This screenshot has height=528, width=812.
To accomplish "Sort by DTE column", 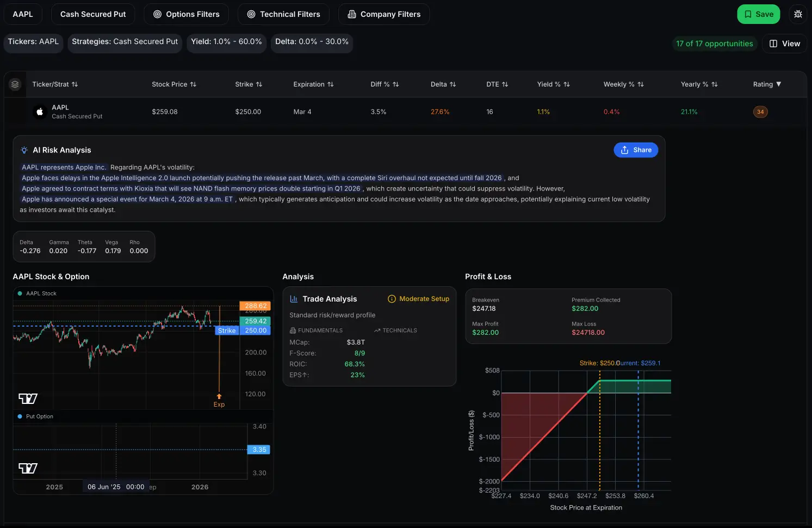I will click(x=497, y=84).
